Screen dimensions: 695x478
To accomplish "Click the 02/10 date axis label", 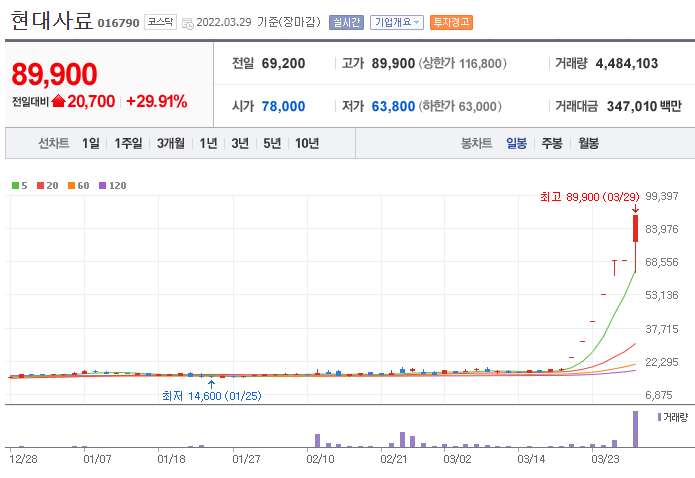I will 320,459.
